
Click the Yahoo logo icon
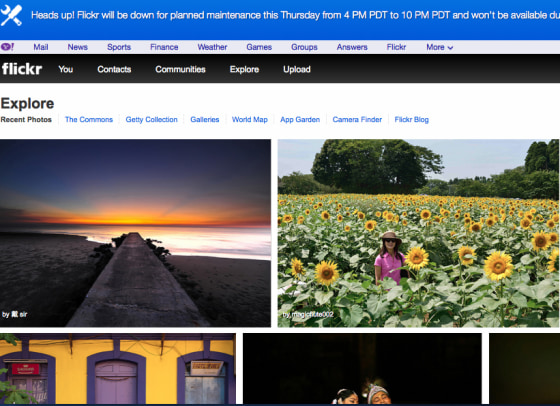point(7,47)
